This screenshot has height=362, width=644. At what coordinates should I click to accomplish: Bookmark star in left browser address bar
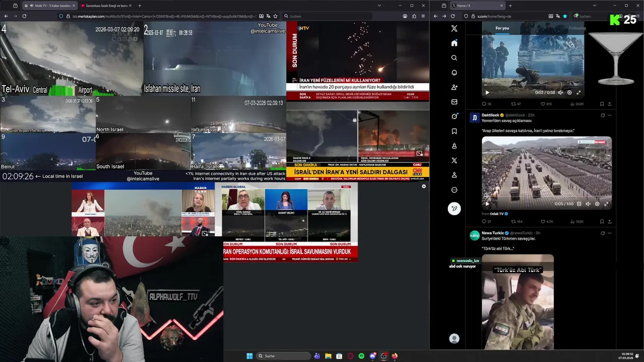275,16
